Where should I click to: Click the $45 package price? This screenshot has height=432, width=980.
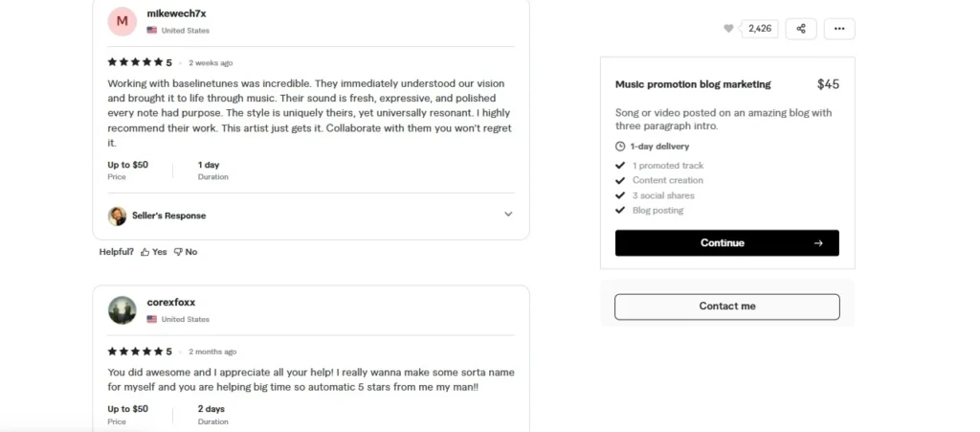(x=828, y=84)
